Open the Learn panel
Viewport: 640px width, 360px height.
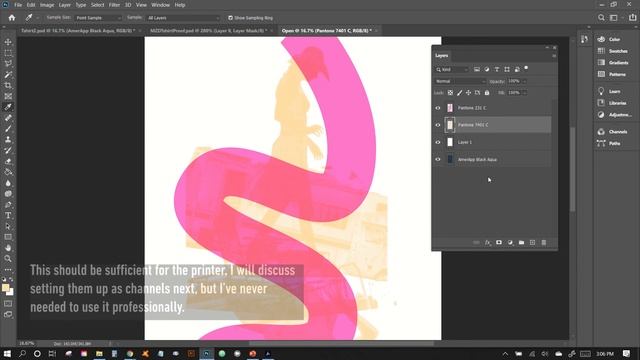click(x=609, y=91)
